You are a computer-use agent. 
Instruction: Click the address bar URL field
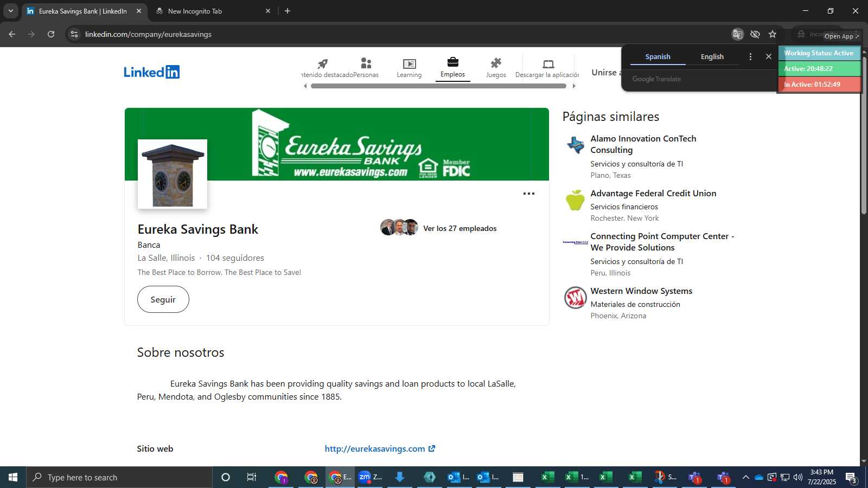(x=401, y=34)
